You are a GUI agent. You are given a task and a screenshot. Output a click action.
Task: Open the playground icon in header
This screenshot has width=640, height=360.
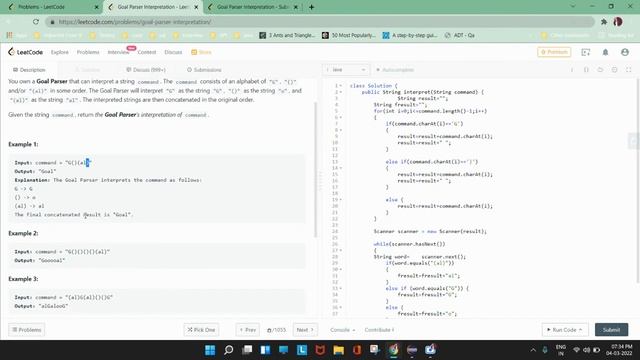pos(586,52)
